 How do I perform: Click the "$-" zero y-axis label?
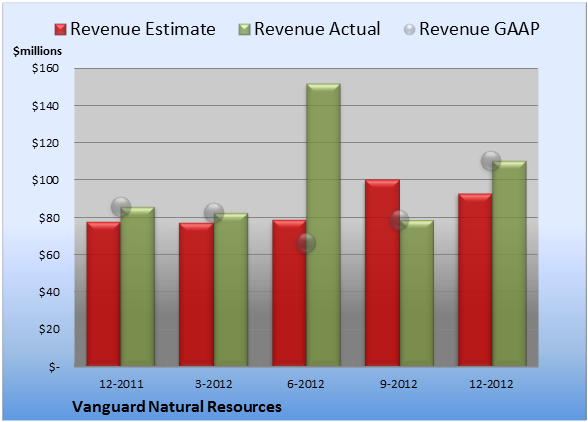(54, 367)
